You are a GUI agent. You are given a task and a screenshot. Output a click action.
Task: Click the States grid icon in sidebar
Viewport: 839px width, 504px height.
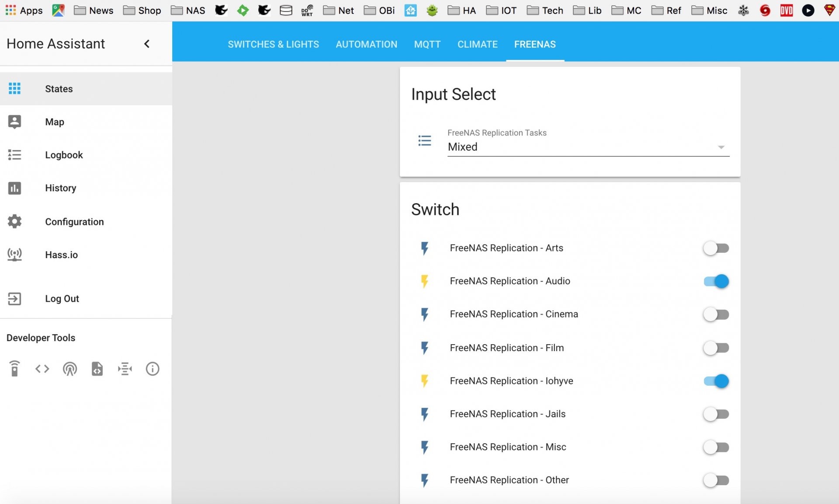tap(14, 89)
